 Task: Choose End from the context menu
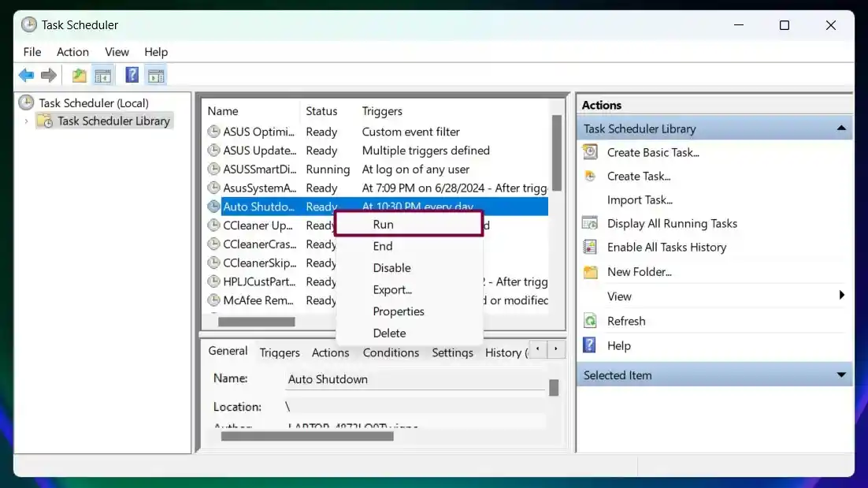tap(409, 246)
